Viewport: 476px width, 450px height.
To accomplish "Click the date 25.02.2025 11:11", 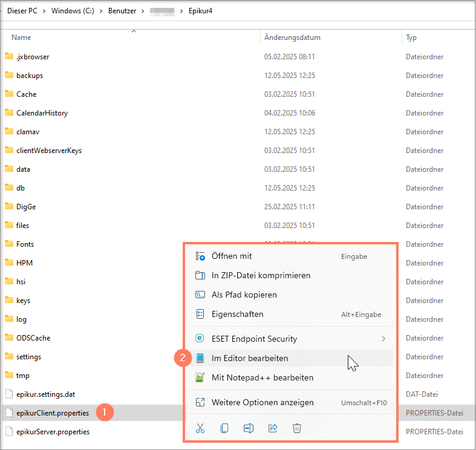I will point(289,207).
